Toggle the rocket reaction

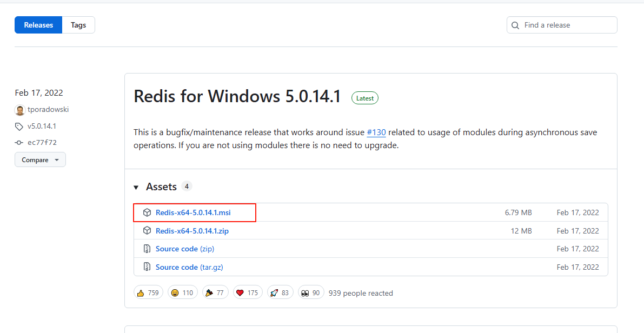pyautogui.click(x=280, y=293)
